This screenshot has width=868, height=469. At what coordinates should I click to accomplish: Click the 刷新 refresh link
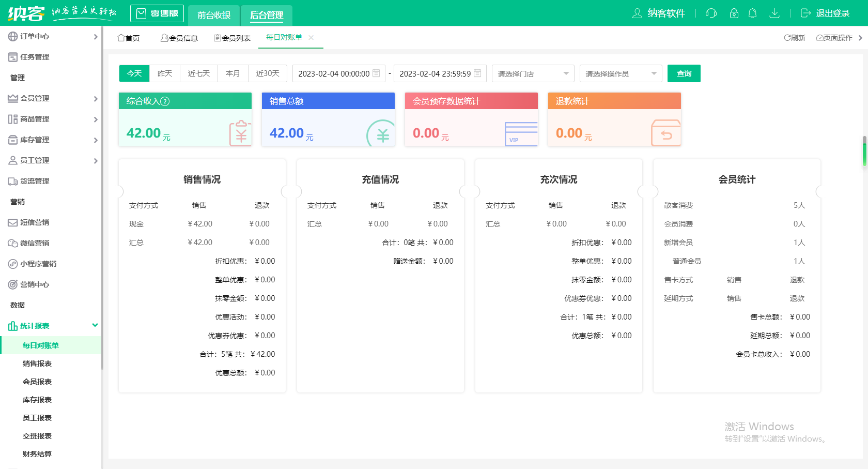point(795,37)
